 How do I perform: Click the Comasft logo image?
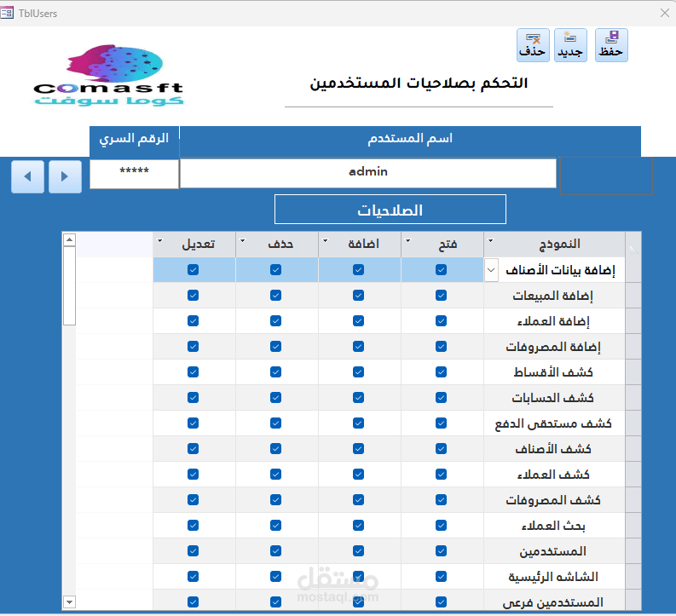pos(109,75)
